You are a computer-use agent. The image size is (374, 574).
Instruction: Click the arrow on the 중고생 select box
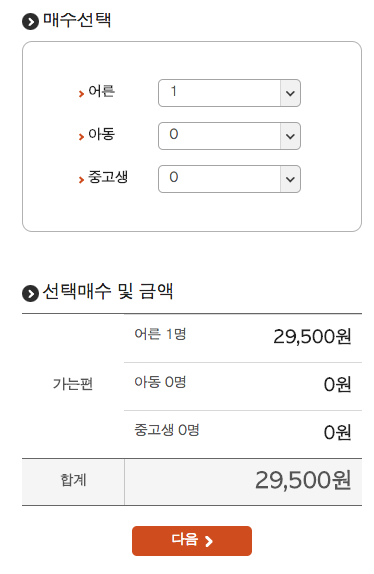pyautogui.click(x=291, y=179)
